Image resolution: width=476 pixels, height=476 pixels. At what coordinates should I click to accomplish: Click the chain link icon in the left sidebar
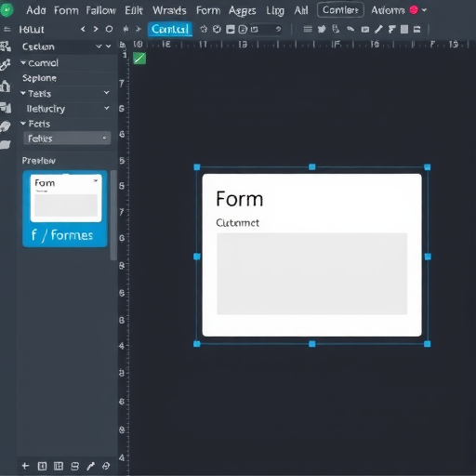(6, 65)
